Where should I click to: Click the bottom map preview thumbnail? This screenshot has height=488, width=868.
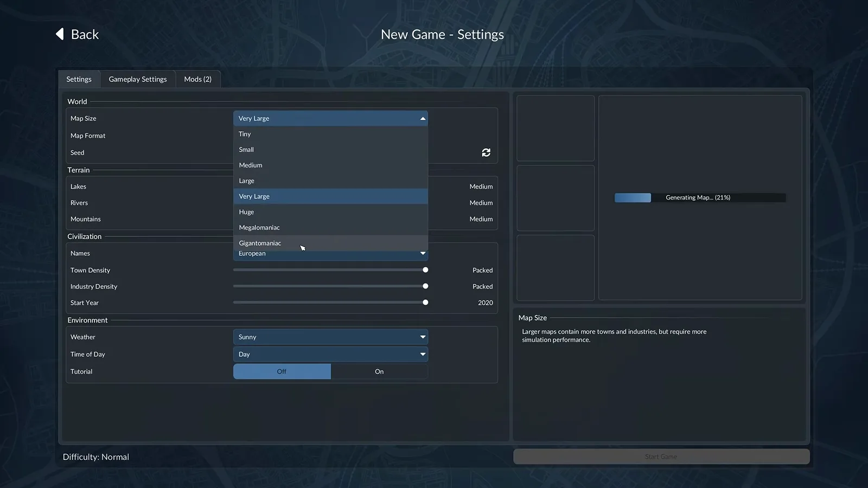[x=556, y=268]
